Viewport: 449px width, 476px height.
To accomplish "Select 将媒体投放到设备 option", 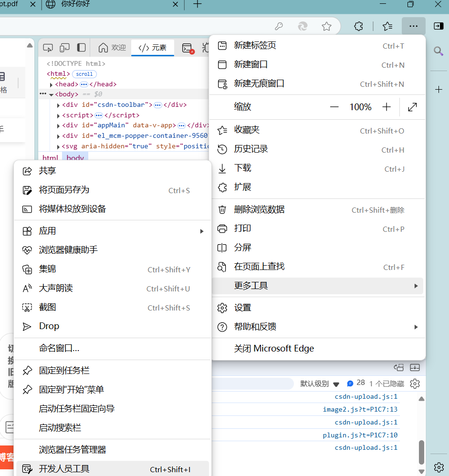I will point(113,209).
